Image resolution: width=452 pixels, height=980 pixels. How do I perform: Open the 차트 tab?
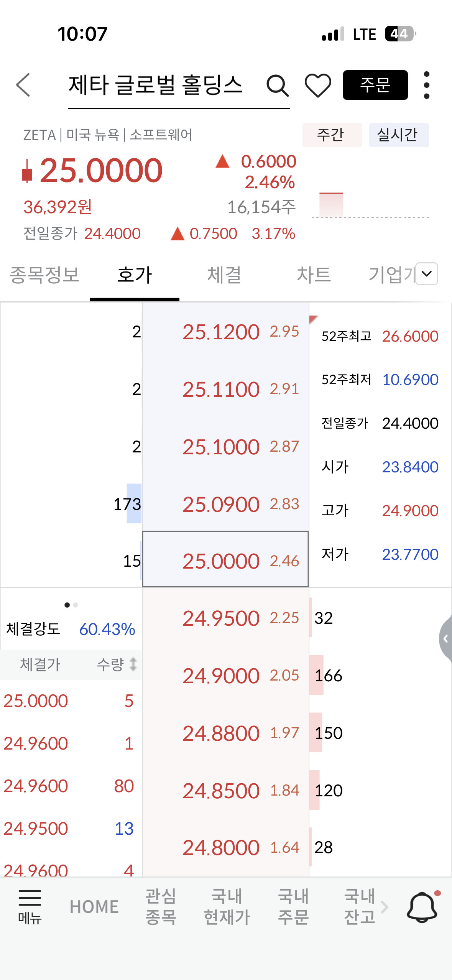click(x=314, y=275)
